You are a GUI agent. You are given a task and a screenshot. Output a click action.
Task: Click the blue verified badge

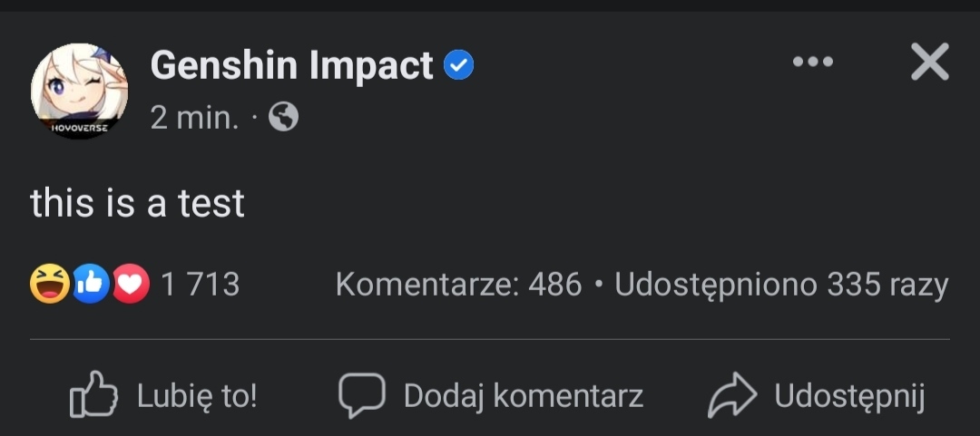[459, 65]
